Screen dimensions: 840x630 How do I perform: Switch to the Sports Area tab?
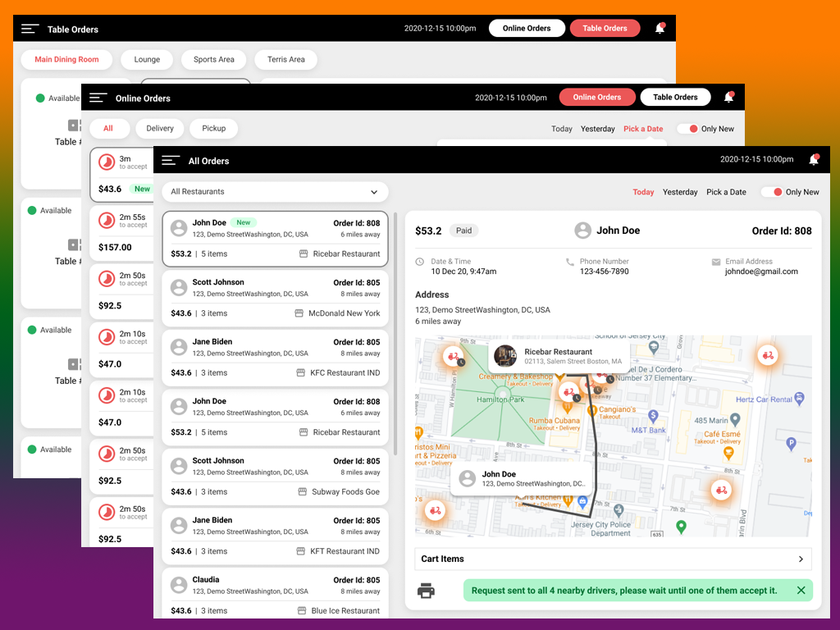[x=214, y=59]
